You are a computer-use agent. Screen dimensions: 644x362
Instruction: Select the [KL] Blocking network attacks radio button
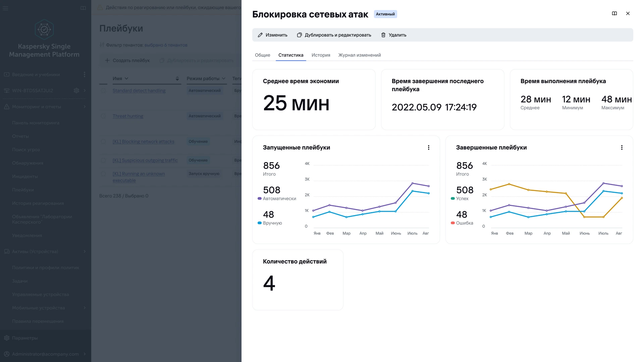point(103,141)
